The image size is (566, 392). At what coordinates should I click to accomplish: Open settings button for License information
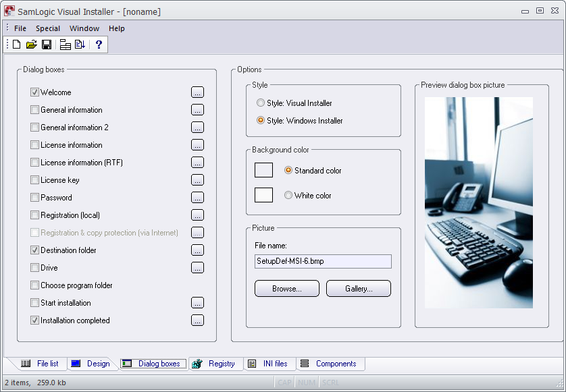[x=197, y=145]
